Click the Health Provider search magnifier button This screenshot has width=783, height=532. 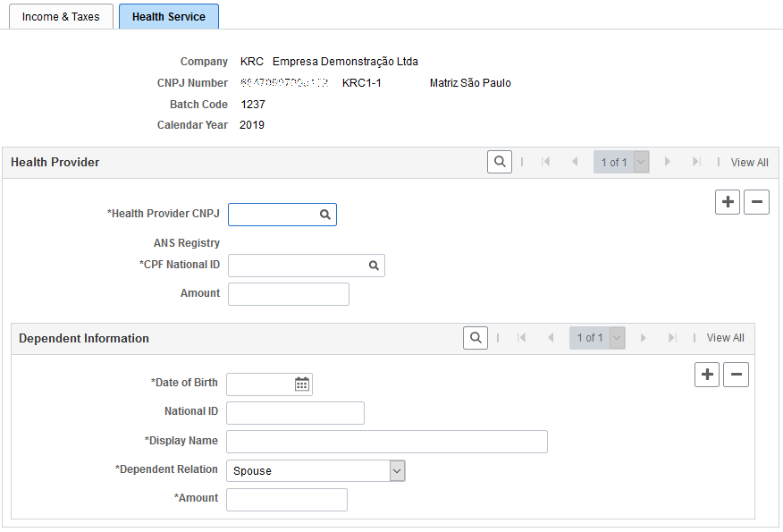tap(500, 162)
